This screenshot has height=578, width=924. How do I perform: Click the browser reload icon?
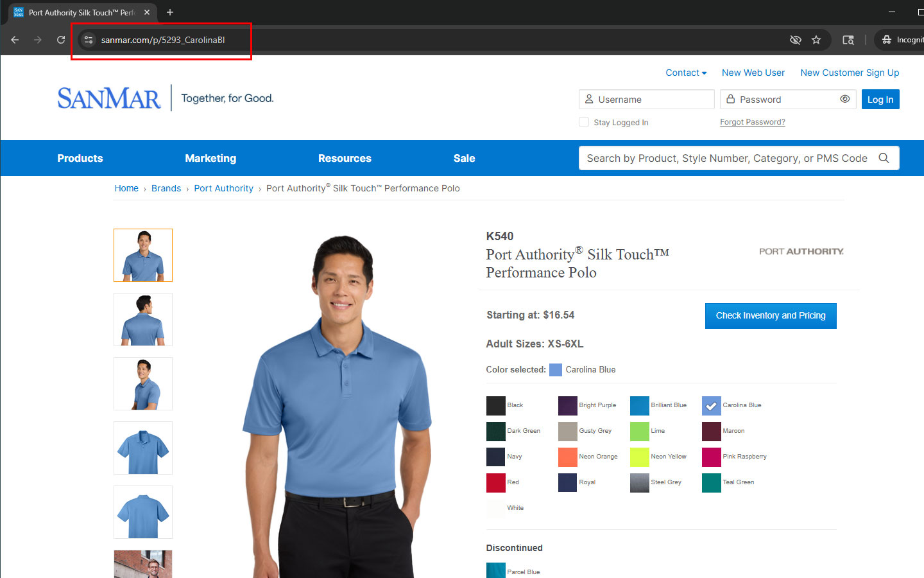pyautogui.click(x=61, y=40)
